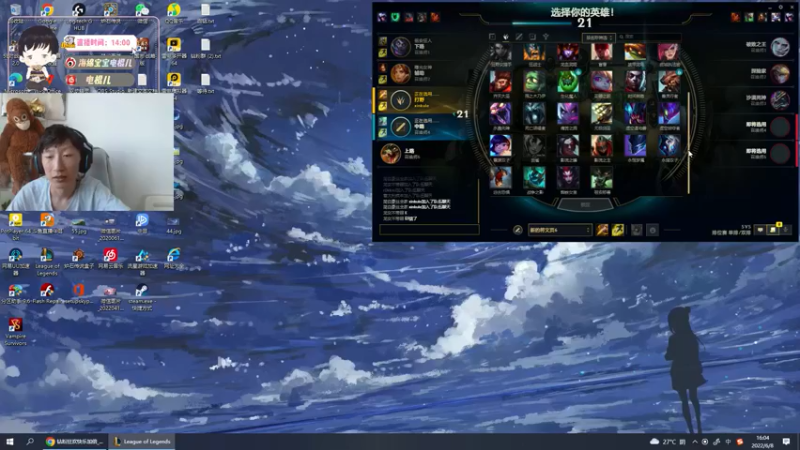Viewport: 800px width, 450px height.
Task: Change the Smite summoner spell slot
Action: click(603, 230)
